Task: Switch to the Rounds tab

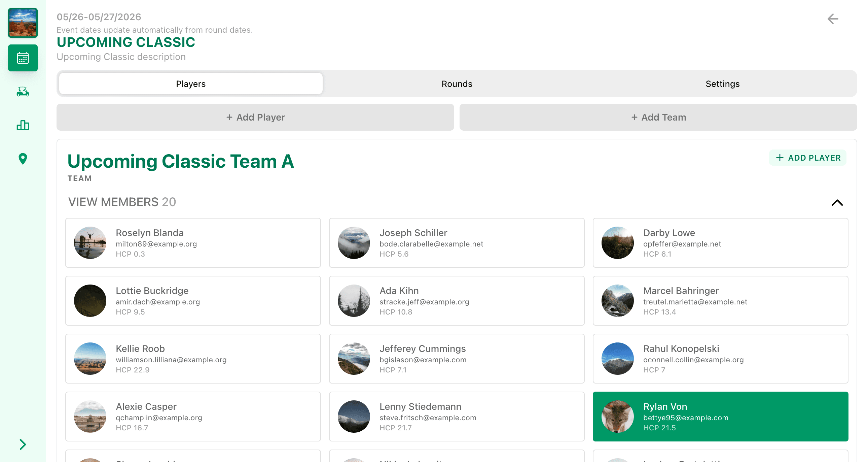Action: tap(457, 84)
